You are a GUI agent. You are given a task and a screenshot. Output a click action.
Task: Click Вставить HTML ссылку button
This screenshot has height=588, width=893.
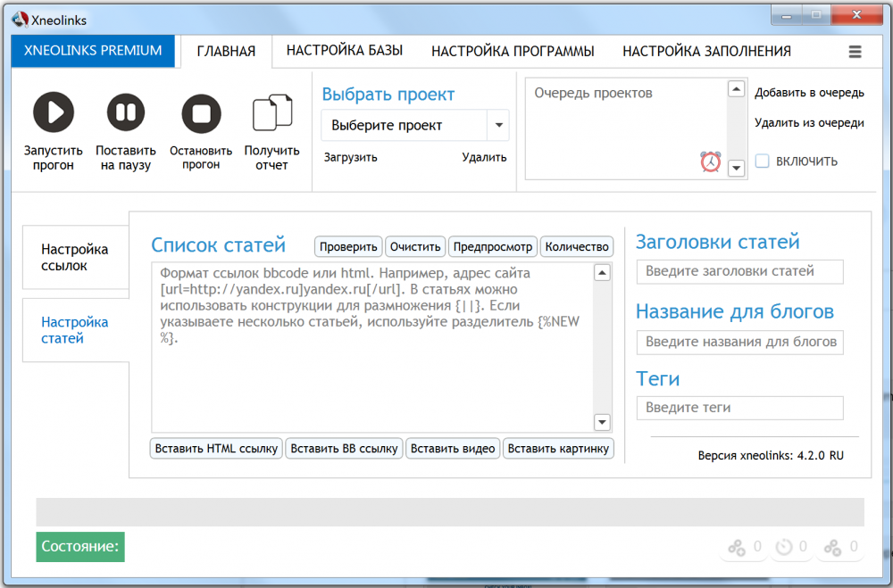(x=216, y=448)
